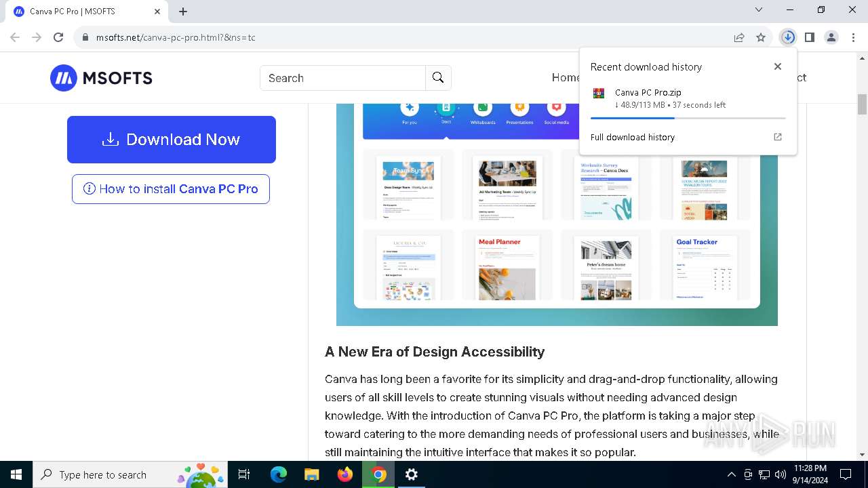The width and height of the screenshot is (868, 488).
Task: Click the MSOFTS logo
Action: 101,78
